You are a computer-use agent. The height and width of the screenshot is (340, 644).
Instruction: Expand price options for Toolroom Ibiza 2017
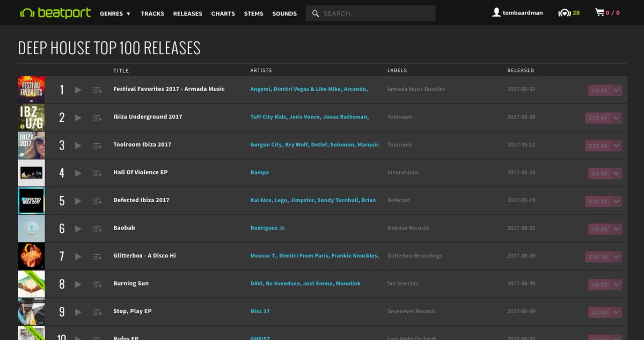[617, 146]
